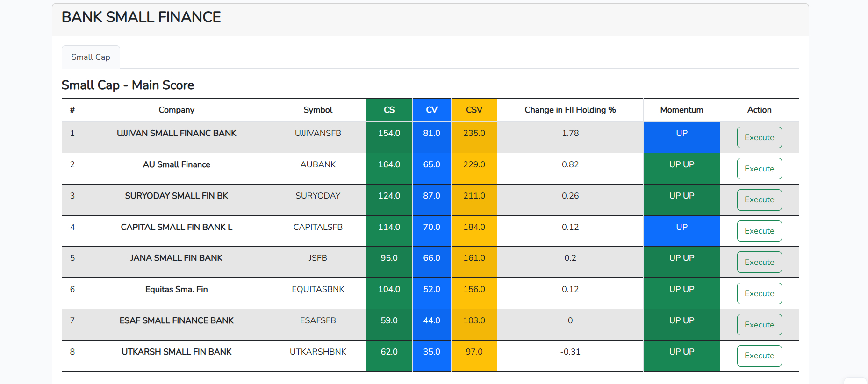Click the CS column header

click(389, 110)
